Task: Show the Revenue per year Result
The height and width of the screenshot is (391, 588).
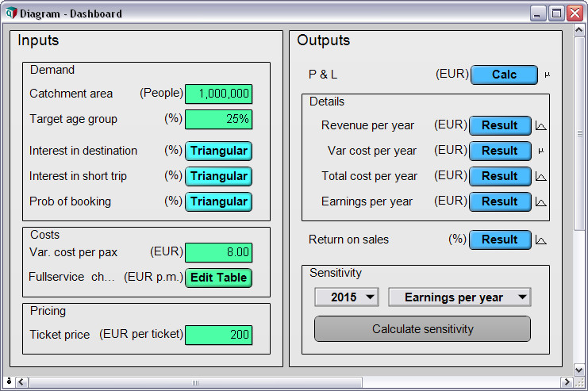Action: (x=500, y=125)
